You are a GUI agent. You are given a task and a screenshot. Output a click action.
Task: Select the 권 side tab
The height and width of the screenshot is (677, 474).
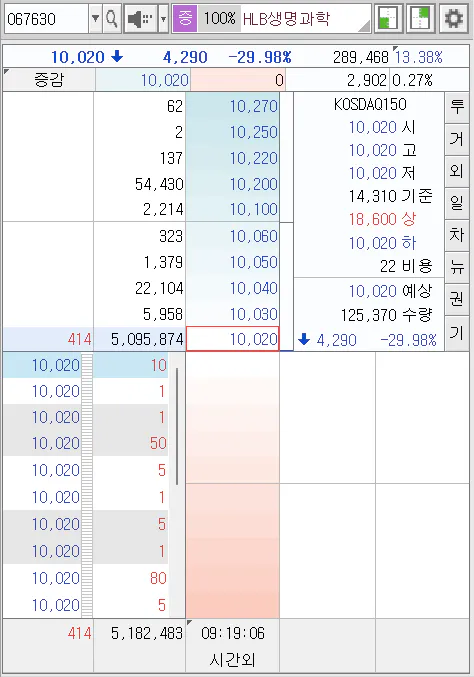click(x=456, y=299)
